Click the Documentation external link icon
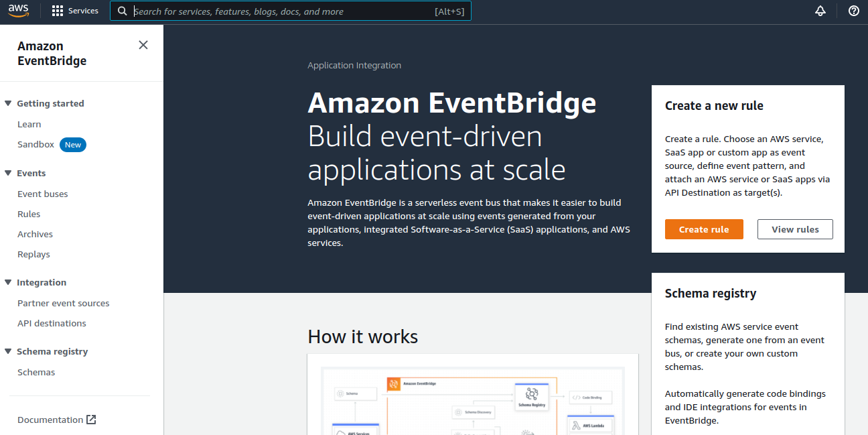This screenshot has height=435, width=868. pos(92,420)
